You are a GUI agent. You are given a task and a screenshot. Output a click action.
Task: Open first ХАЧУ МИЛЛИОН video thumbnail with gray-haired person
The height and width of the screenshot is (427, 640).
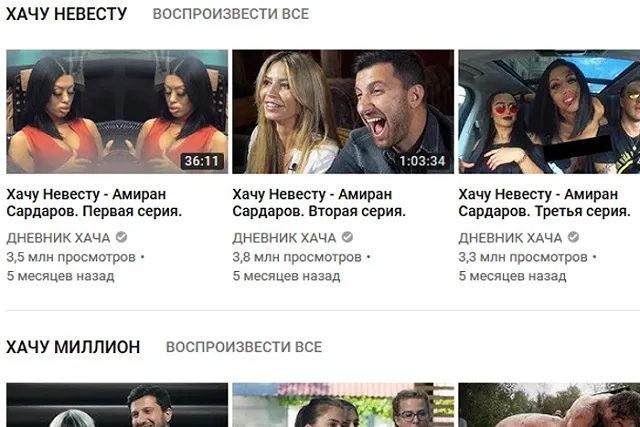pyautogui.click(x=117, y=405)
